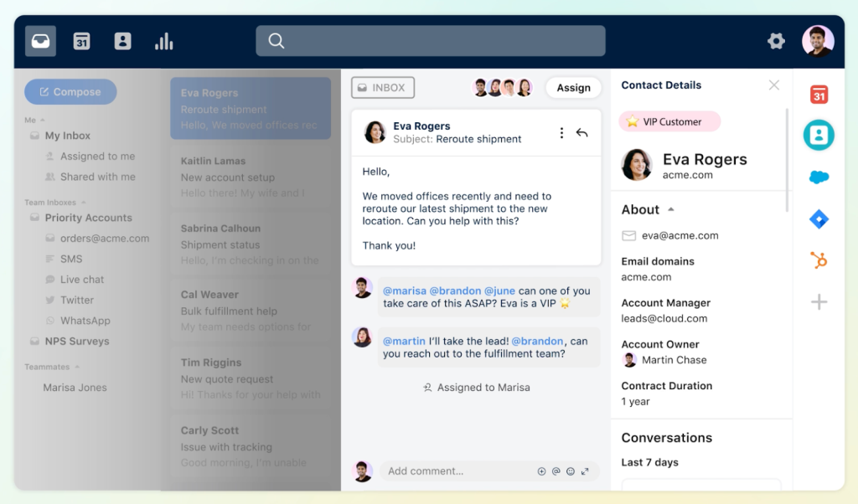Open the calendar icon in top navigation
This screenshot has height=504, width=858.
pyautogui.click(x=81, y=41)
